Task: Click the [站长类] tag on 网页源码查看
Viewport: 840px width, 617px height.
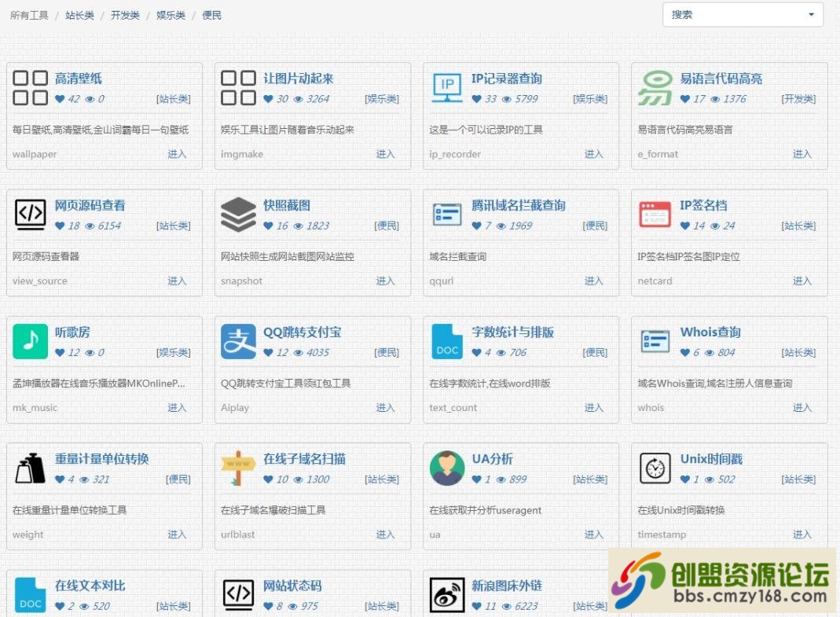Action: pyautogui.click(x=173, y=226)
